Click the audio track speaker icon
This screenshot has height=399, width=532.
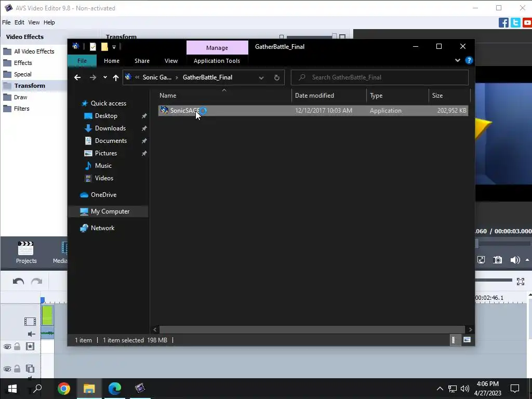pyautogui.click(x=31, y=334)
